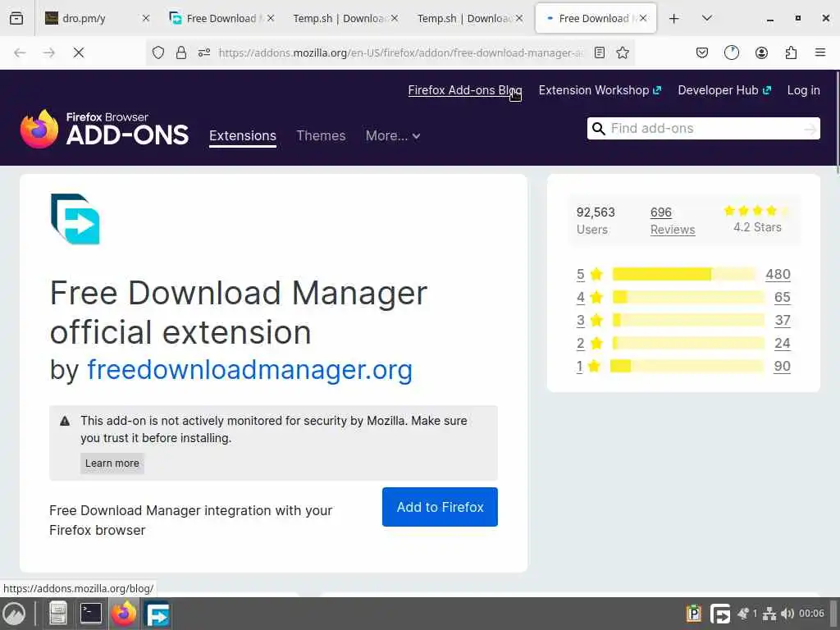Submit search with the arrow in search box
This screenshot has height=630, width=840.
(810, 129)
